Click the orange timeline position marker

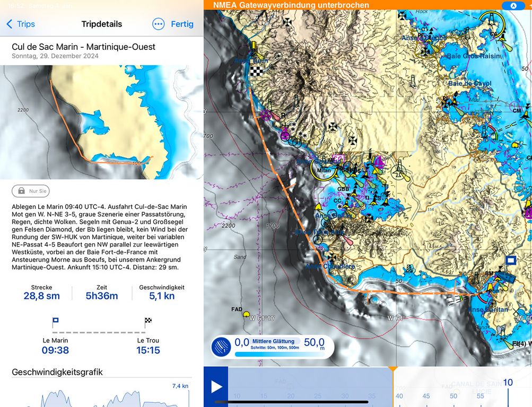[x=393, y=368]
